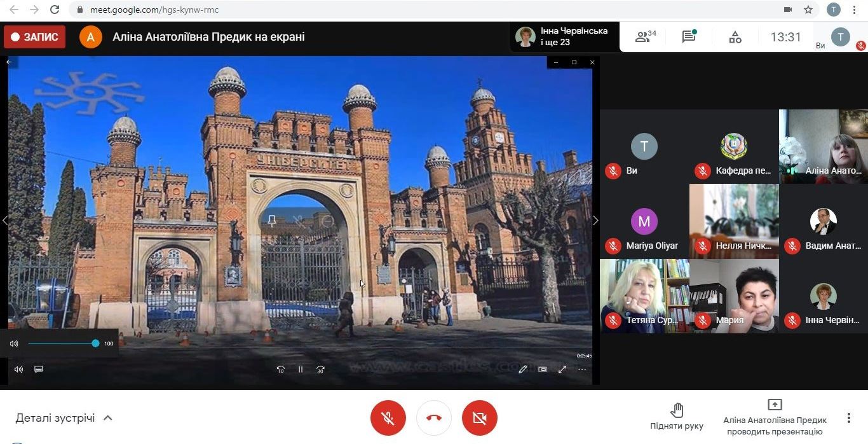Select the Мария video tile
Viewport: 868px width, 444px height.
click(734, 296)
